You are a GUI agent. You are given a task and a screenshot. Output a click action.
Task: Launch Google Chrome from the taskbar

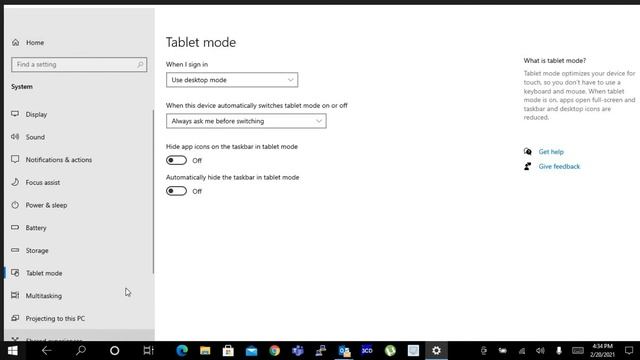tap(275, 351)
